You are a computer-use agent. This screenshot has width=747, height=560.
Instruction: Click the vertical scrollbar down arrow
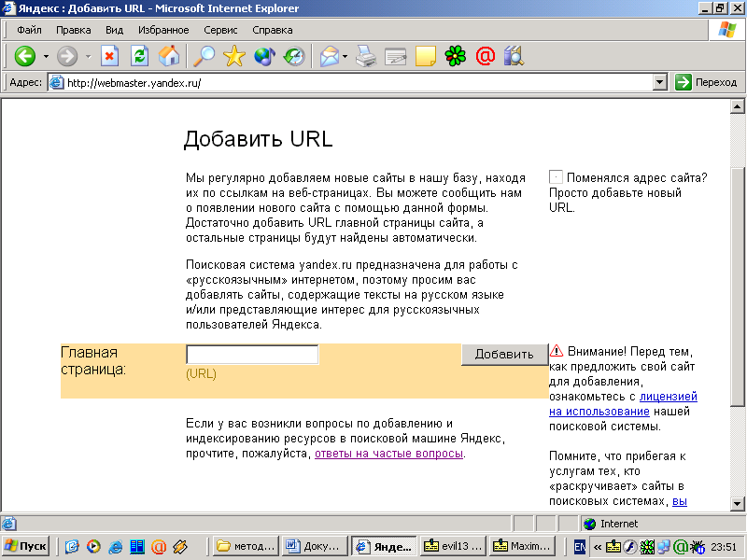tap(737, 503)
